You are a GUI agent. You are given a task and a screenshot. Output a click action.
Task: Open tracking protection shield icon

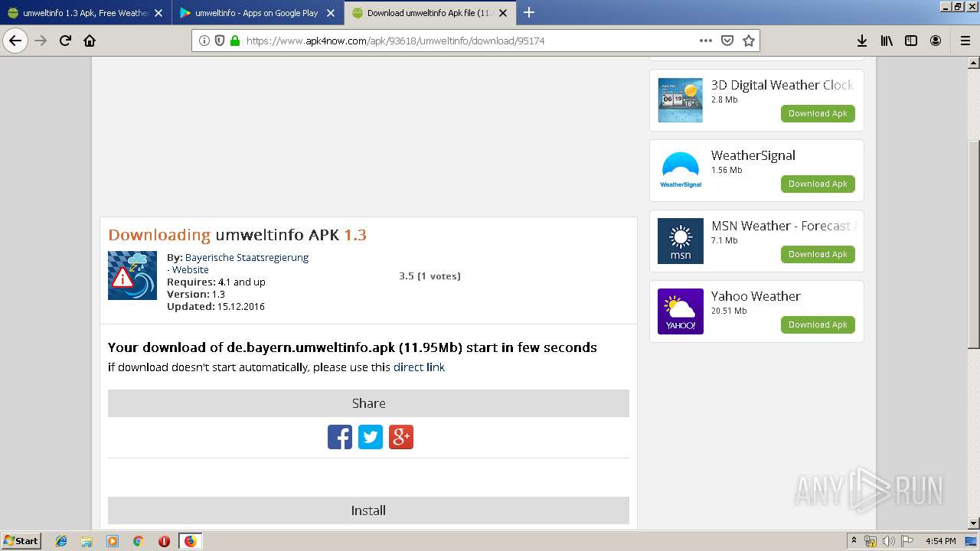pos(220,41)
